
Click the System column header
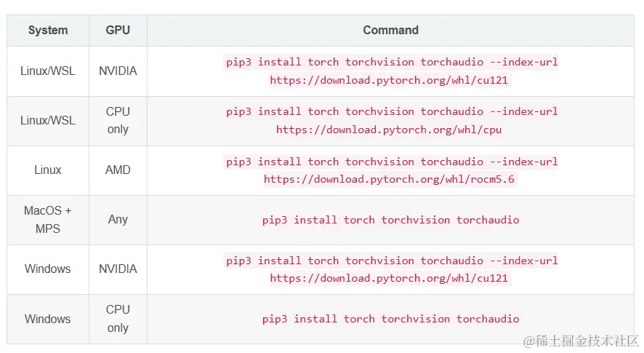click(x=48, y=31)
